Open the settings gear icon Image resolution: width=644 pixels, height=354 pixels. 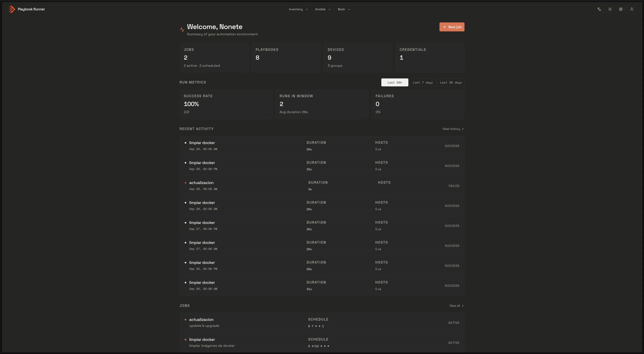[x=621, y=9]
